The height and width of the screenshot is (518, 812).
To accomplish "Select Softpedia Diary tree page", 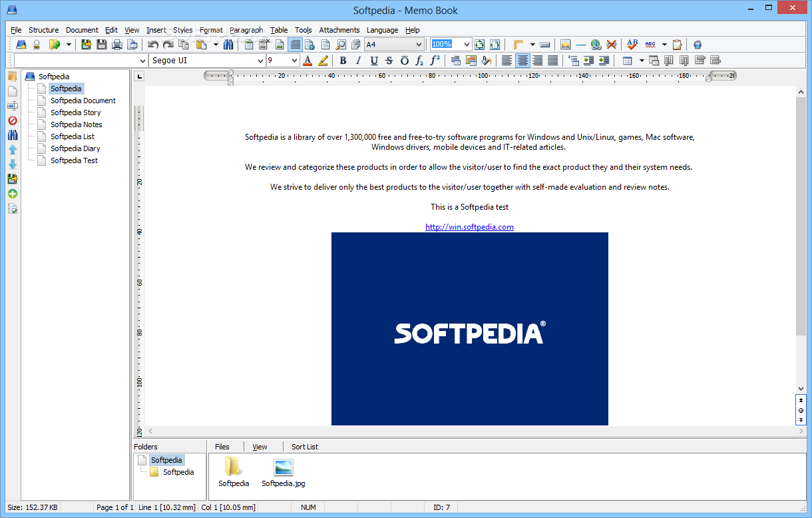I will (75, 148).
